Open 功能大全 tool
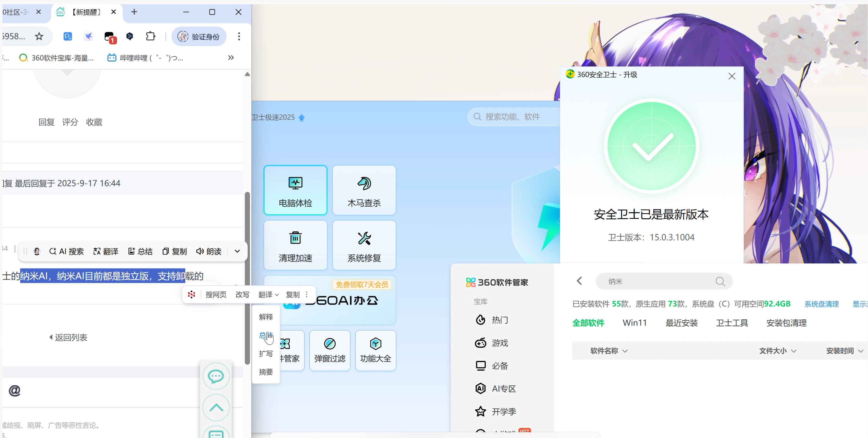868x438 pixels. coord(375,351)
